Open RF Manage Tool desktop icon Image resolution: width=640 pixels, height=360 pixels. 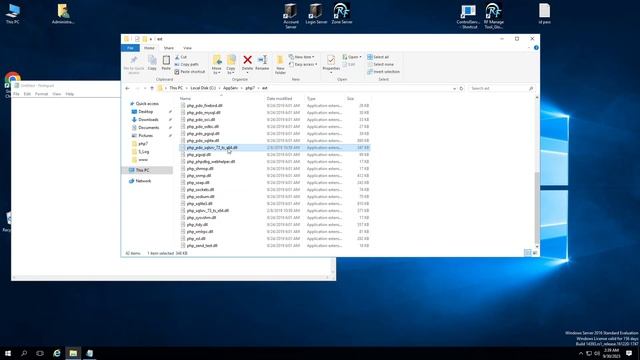493,16
